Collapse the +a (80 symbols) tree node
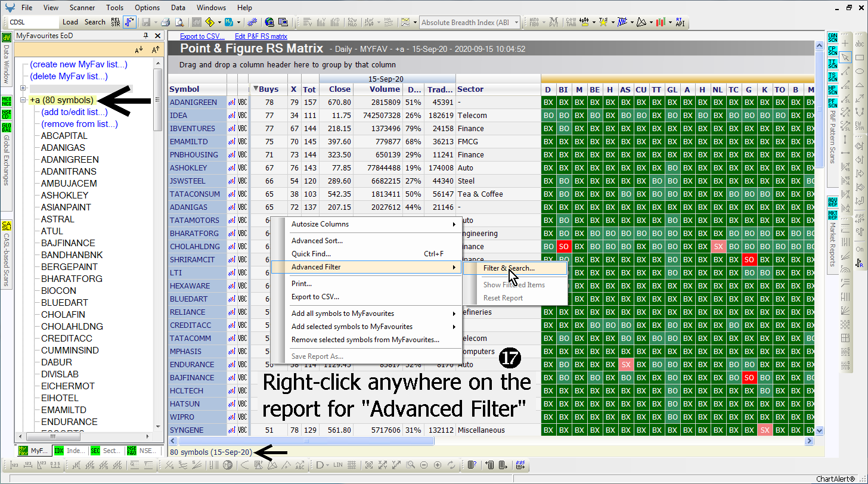 pos(23,100)
